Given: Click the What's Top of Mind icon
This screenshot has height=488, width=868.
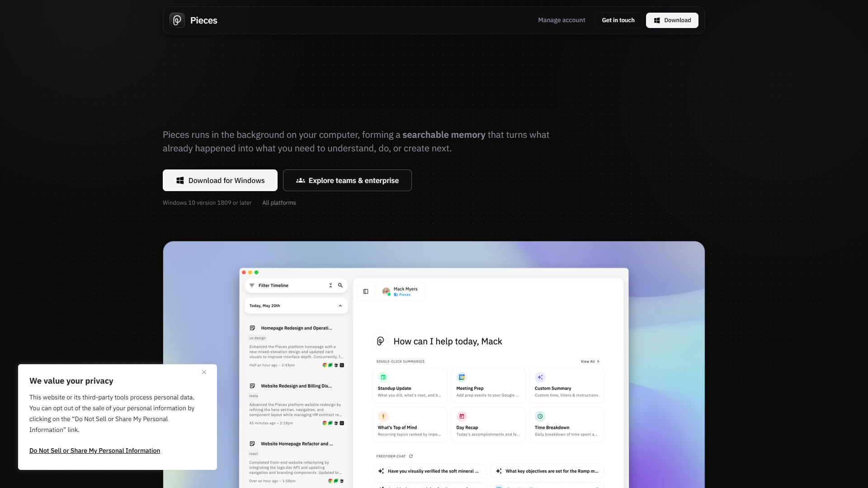Looking at the screenshot, I should pos(383,416).
